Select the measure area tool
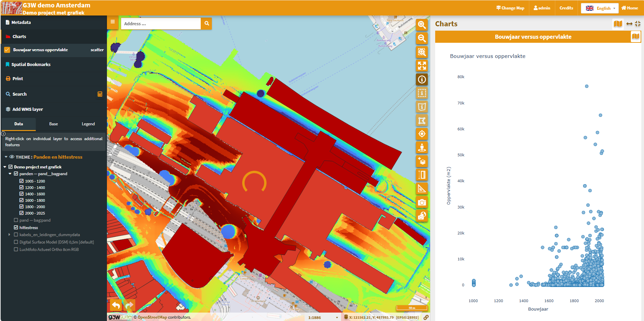The width and height of the screenshot is (644, 321). pyautogui.click(x=422, y=189)
